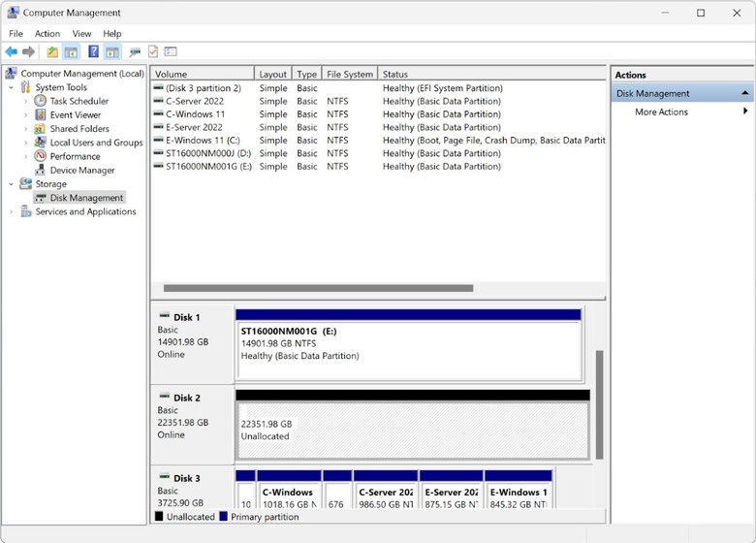
Task: Select the ST16000NM001G (E:) volume row
Action: tap(378, 167)
